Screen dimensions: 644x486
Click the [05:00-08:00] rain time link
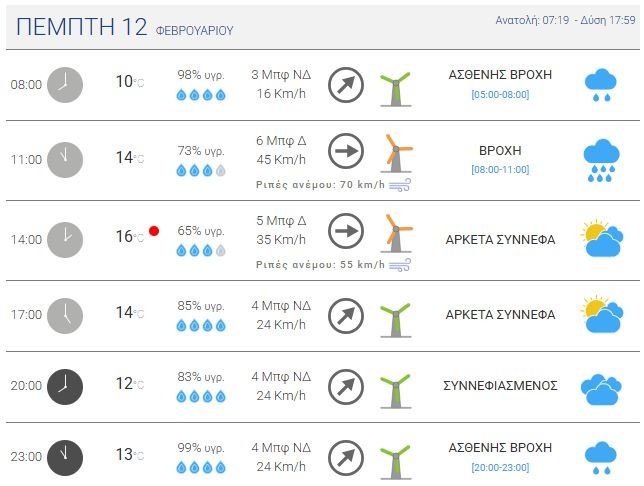click(500, 95)
